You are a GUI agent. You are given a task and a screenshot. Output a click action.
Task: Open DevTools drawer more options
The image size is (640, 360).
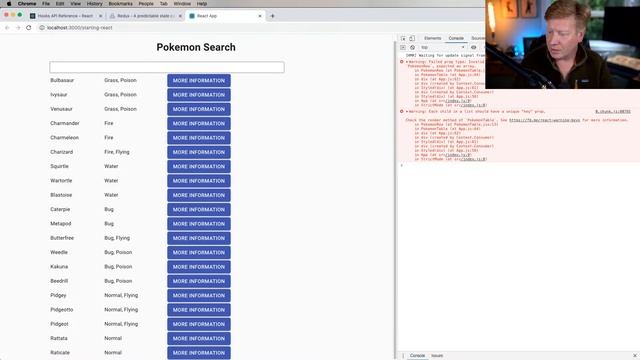[x=403, y=356]
